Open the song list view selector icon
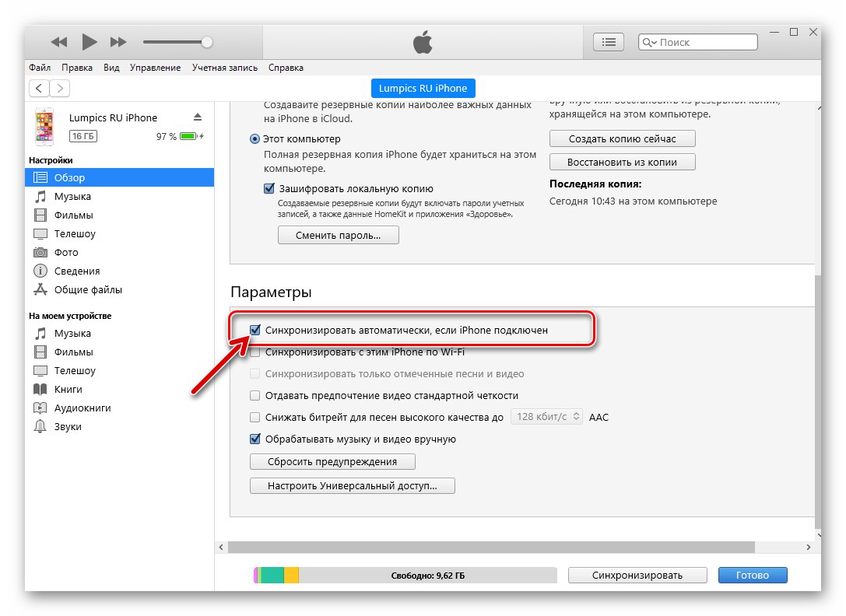The width and height of the screenshot is (846, 616). pos(609,42)
